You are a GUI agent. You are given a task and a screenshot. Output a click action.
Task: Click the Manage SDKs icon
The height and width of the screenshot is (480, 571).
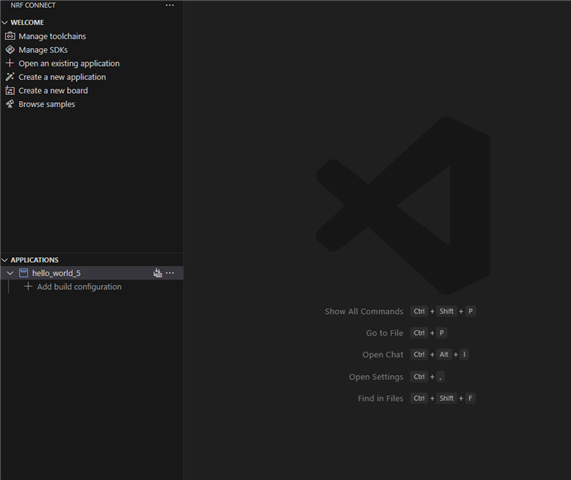(x=10, y=50)
